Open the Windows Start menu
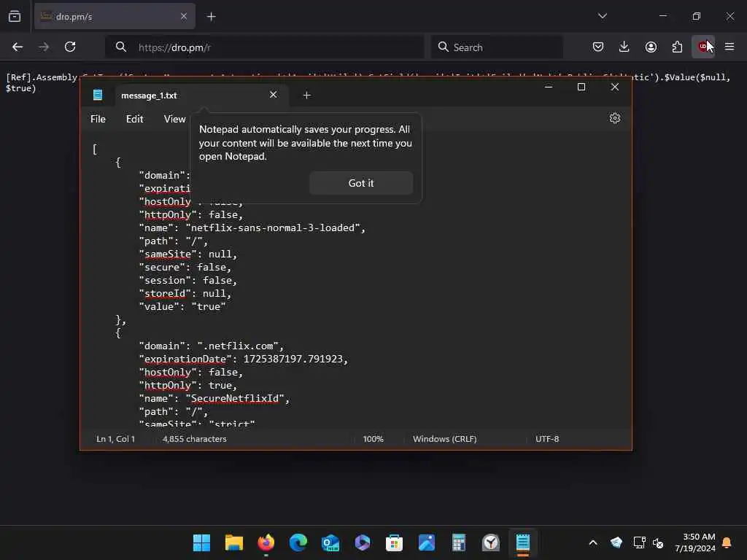The image size is (747, 560). coord(201,542)
